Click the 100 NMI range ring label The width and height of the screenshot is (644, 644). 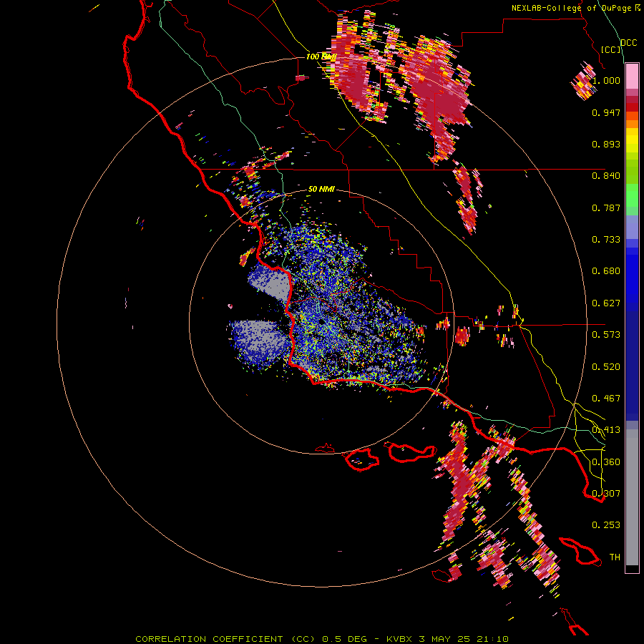pyautogui.click(x=321, y=57)
